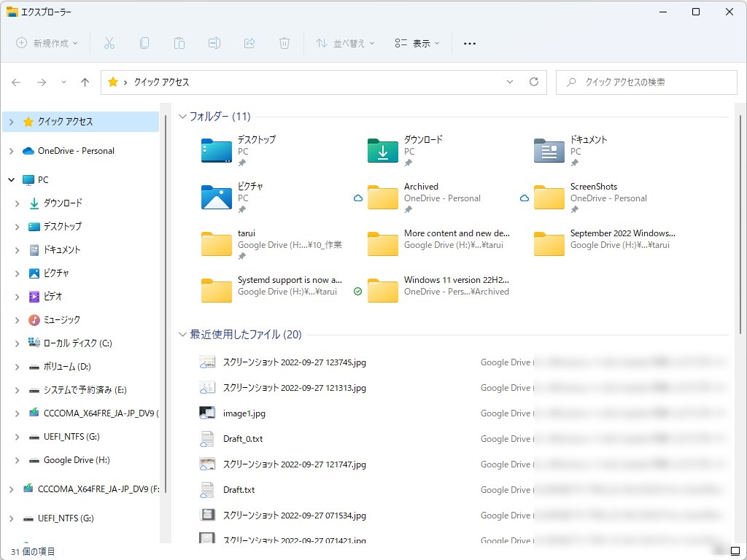
Task: Click the ダウンロード green folder icon
Action: 382,150
